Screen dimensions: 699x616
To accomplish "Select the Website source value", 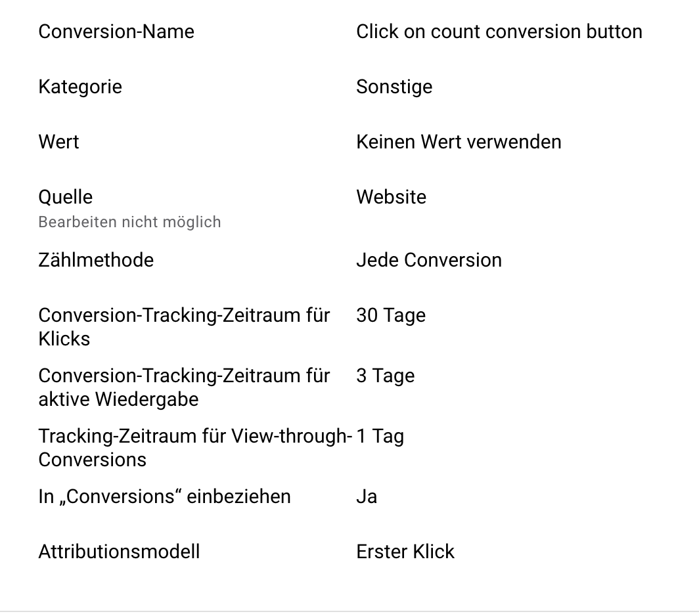I will click(391, 197).
